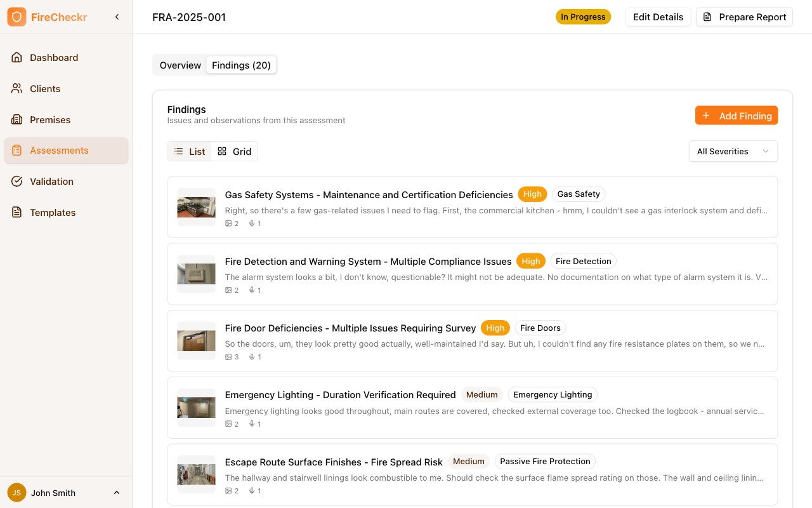812x508 pixels.
Task: Click Prepare Report
Action: coord(744,17)
